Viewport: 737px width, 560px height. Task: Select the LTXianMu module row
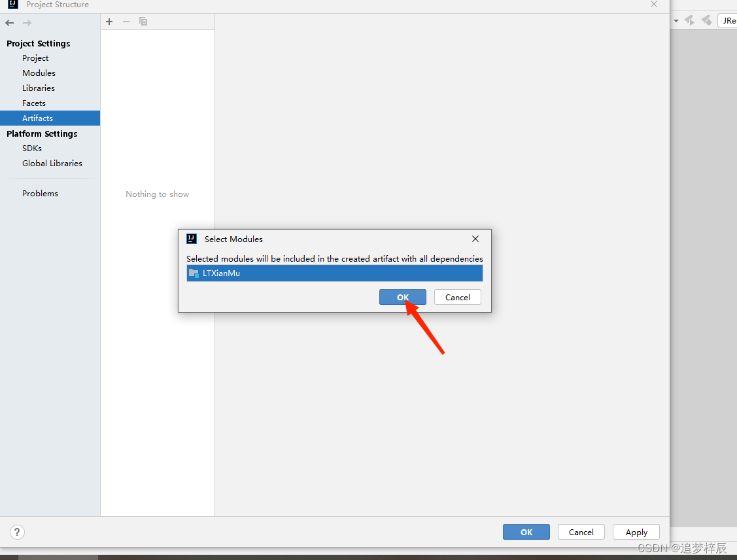(x=335, y=273)
